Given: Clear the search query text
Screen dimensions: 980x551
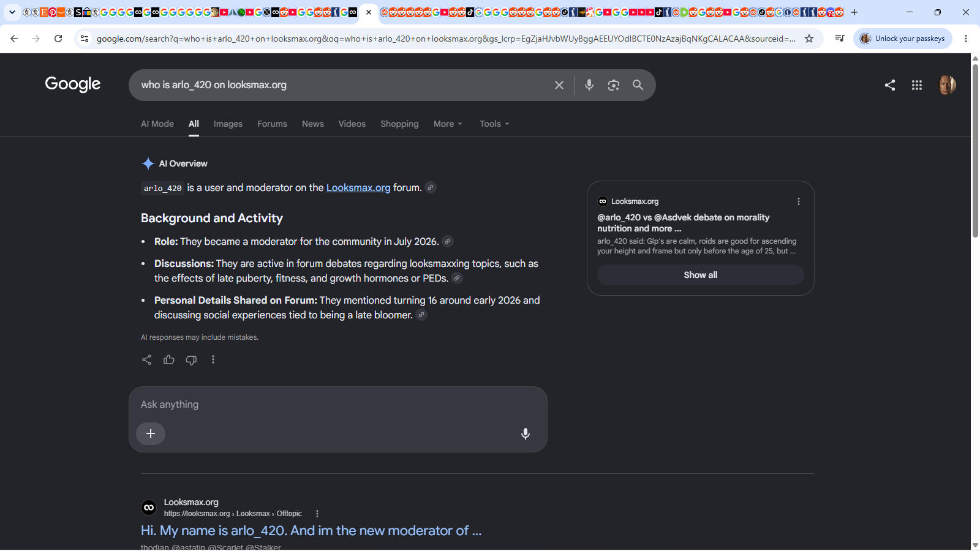Looking at the screenshot, I should tap(559, 85).
